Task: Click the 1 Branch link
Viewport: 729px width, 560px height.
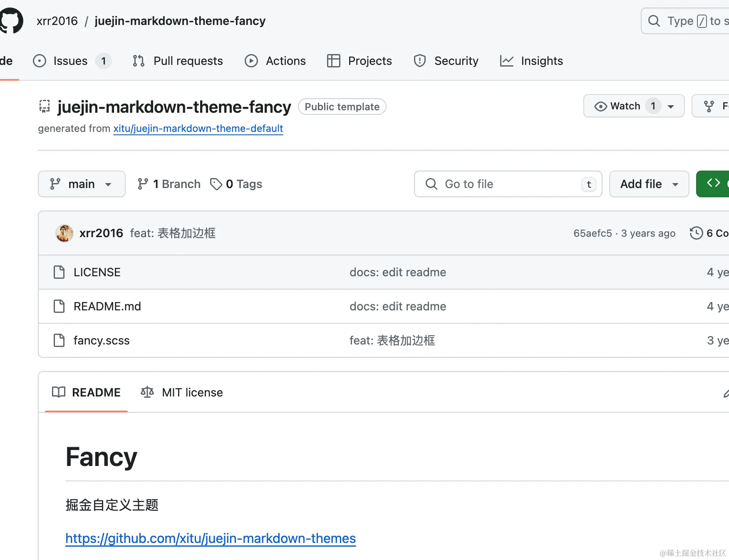Action: 169,184
